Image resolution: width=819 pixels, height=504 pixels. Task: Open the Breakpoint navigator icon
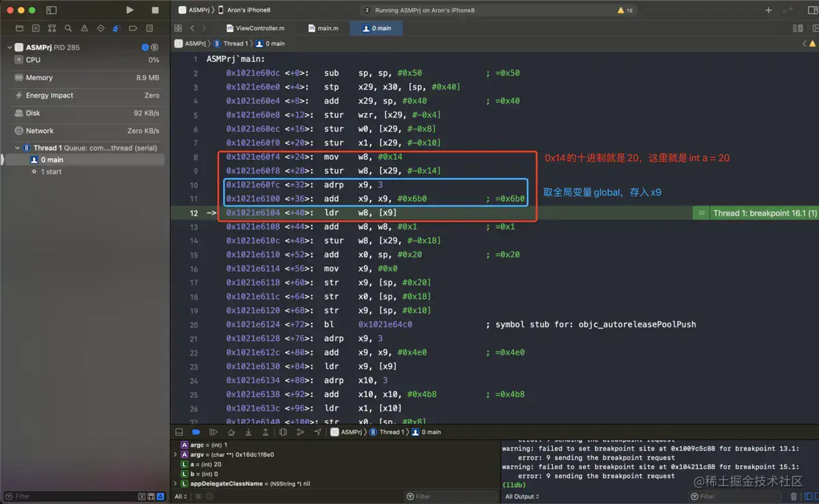coord(132,29)
